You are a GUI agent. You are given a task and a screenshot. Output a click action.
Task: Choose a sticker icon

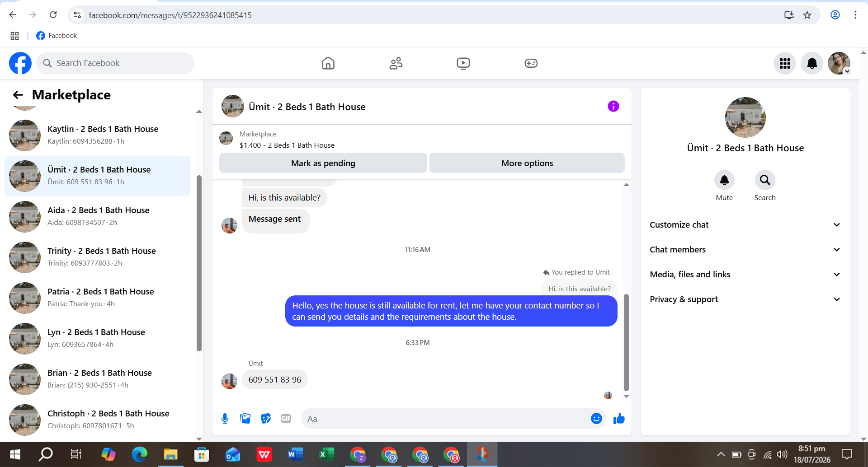click(x=266, y=419)
